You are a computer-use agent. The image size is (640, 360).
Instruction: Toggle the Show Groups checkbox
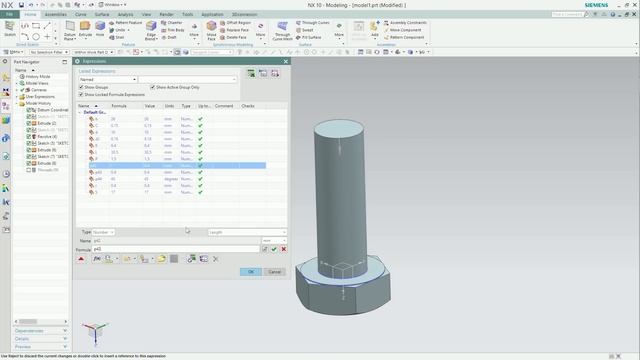click(x=81, y=87)
